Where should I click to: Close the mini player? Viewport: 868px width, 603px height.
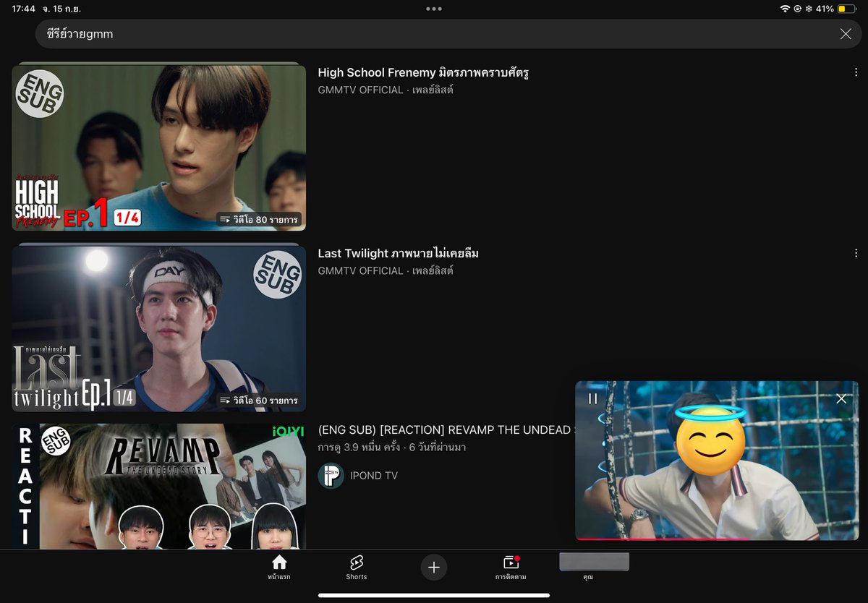coord(841,398)
